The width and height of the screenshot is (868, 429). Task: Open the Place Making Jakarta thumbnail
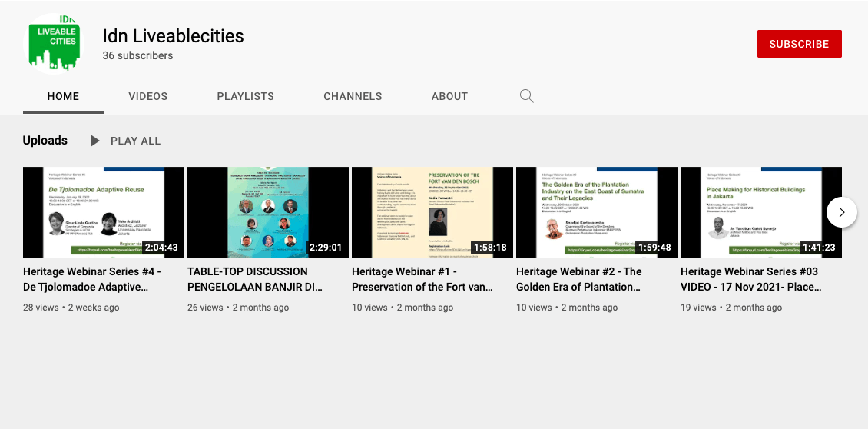point(761,211)
